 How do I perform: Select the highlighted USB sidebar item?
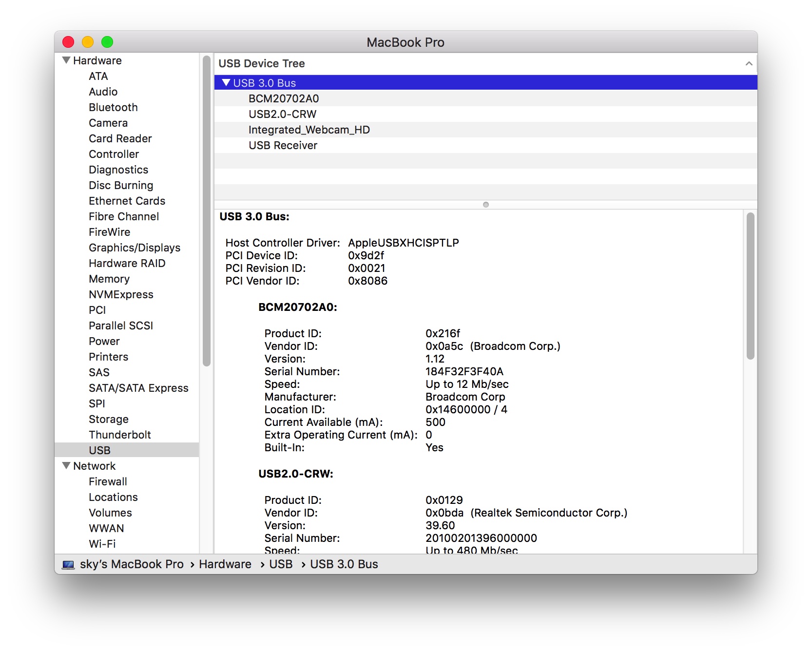pos(127,450)
